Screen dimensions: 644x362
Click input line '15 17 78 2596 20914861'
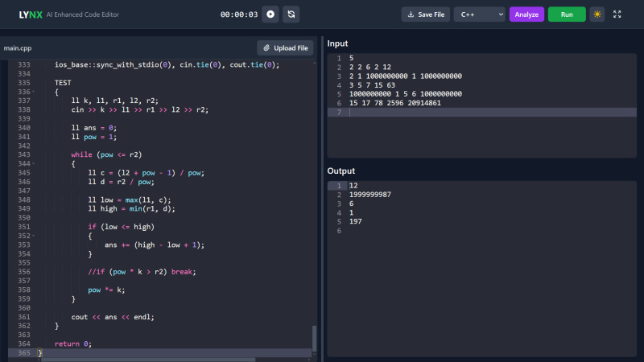[x=395, y=103]
